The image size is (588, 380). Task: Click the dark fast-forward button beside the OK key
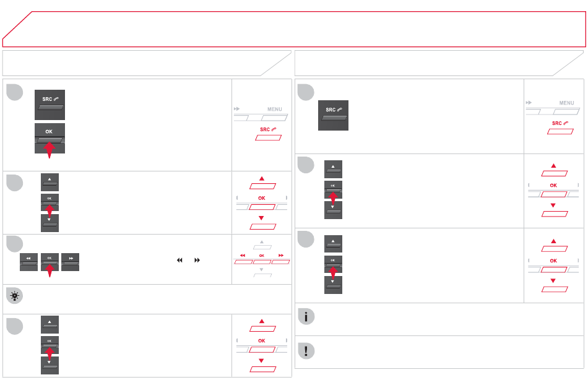tap(70, 262)
